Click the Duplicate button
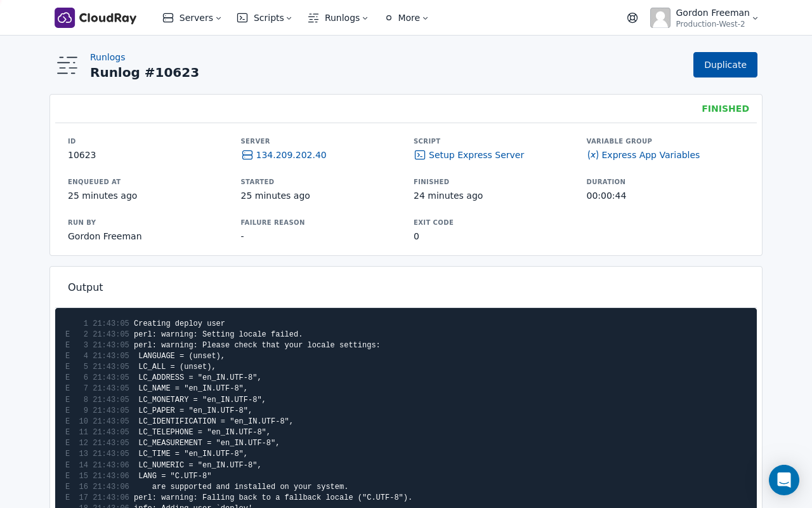 725,65
